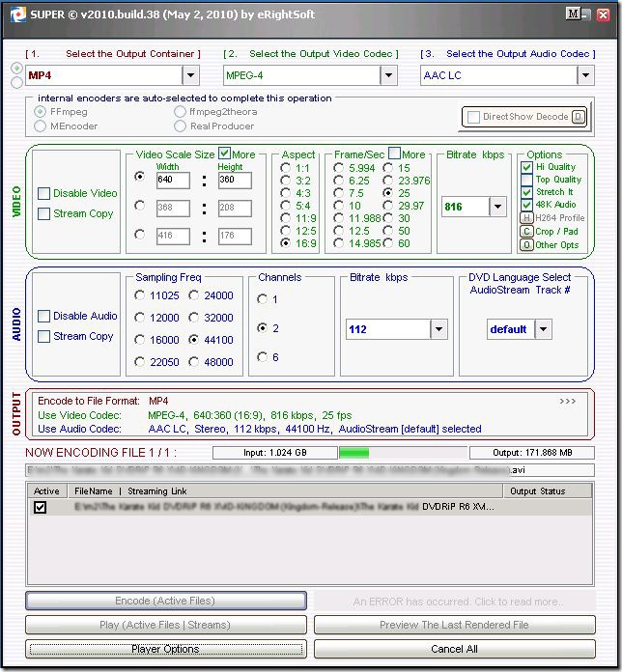The image size is (622, 672).
Task: Enable the Top Quality option
Action: coord(526,180)
